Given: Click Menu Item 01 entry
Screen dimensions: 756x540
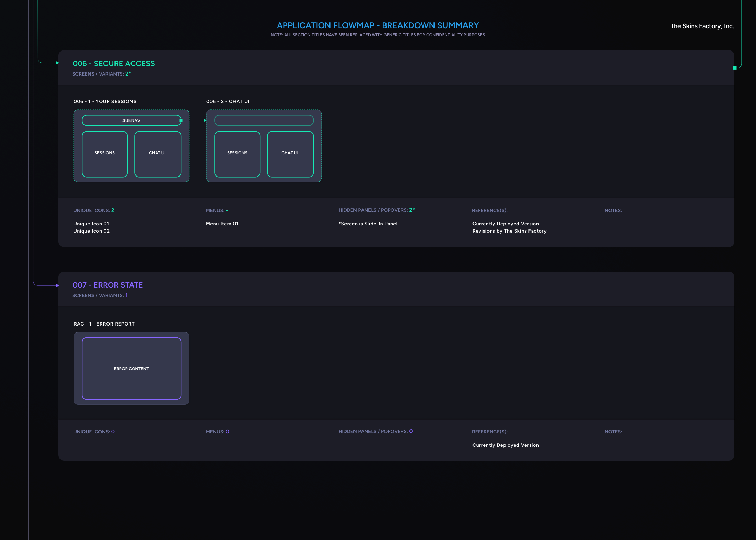Looking at the screenshot, I should (222, 224).
